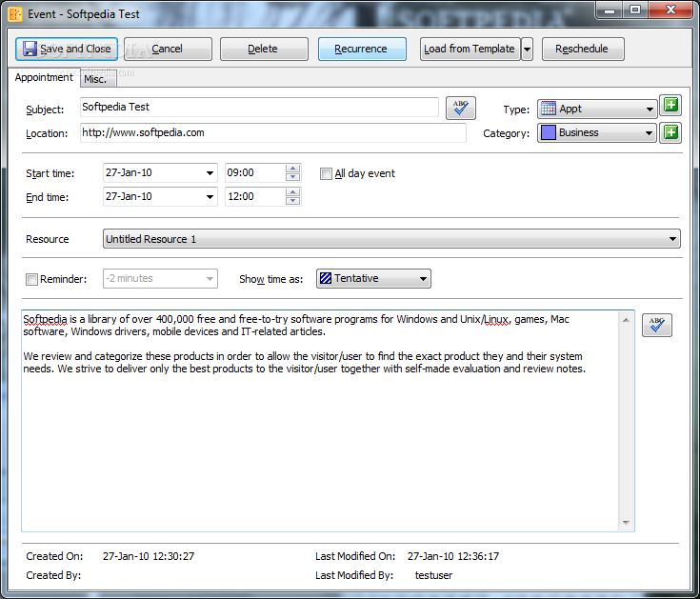Minimize the Event window
700x599 pixels.
point(610,10)
